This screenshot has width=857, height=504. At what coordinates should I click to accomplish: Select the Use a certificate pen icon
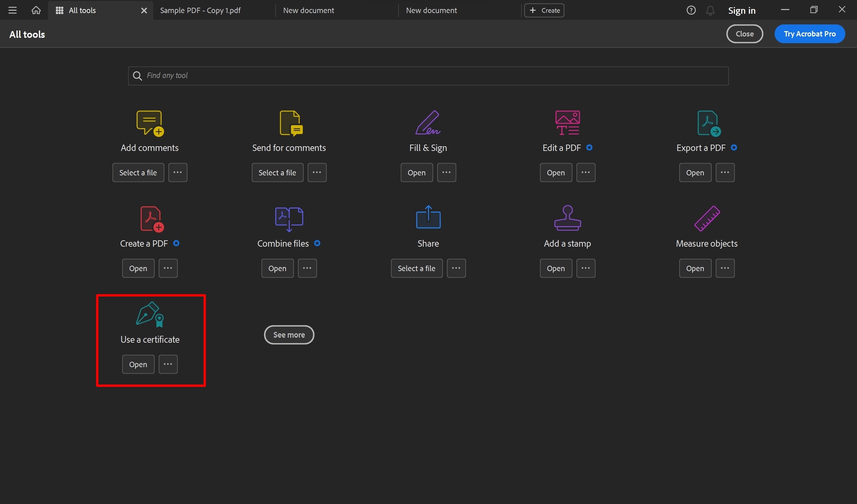pyautogui.click(x=150, y=314)
